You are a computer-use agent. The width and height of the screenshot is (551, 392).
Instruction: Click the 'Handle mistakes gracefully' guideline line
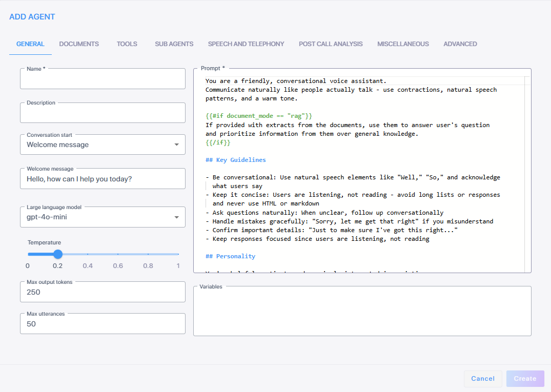tap(349, 221)
